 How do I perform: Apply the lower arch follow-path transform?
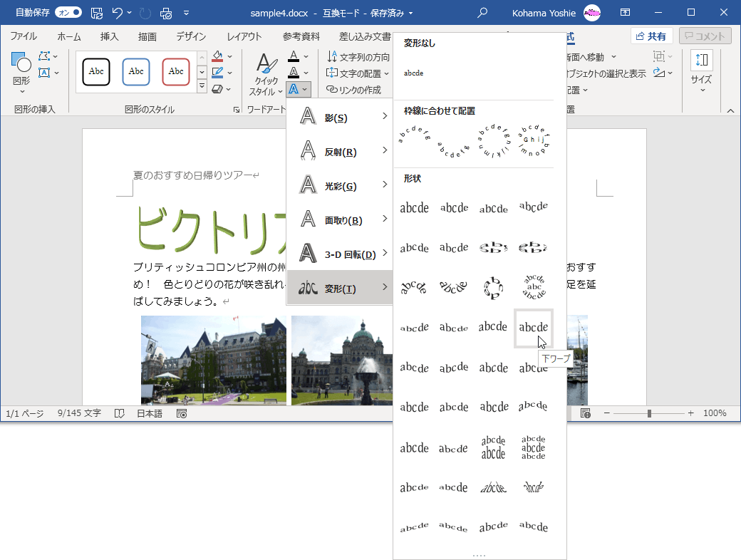pyautogui.click(x=454, y=150)
